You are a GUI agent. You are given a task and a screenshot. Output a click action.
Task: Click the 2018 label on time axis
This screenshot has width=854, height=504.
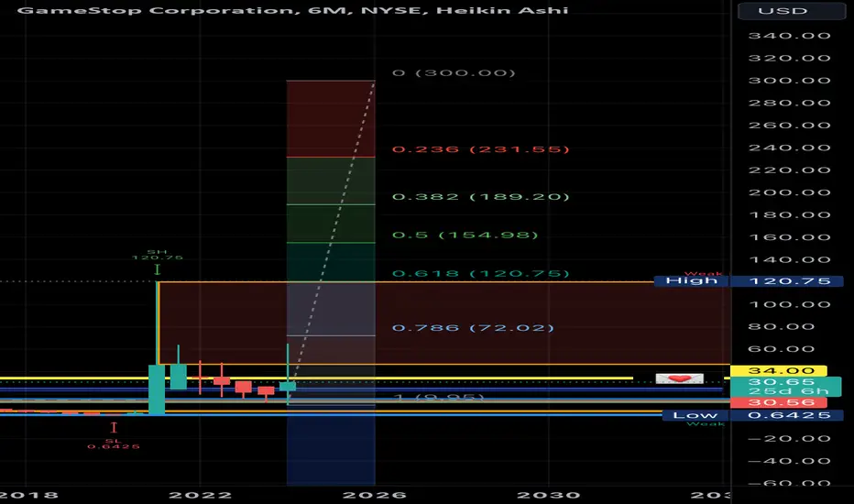29,495
